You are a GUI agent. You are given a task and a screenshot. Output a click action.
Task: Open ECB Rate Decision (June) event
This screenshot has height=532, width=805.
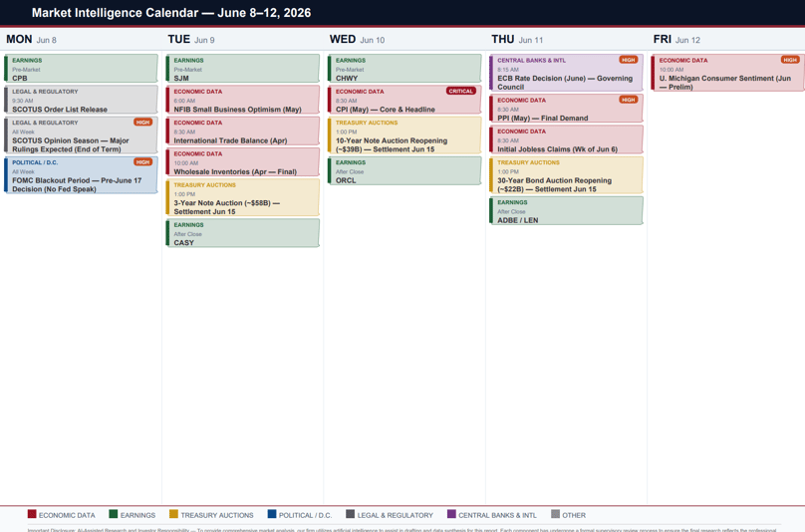(x=566, y=73)
